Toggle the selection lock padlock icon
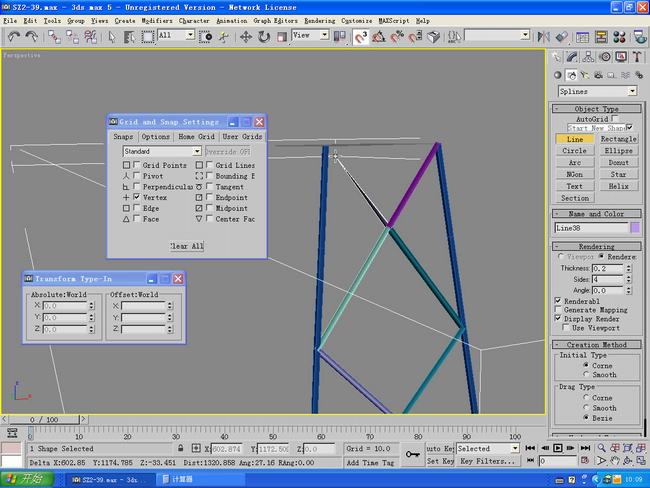Screen dimensions: 650x488 coord(180,448)
